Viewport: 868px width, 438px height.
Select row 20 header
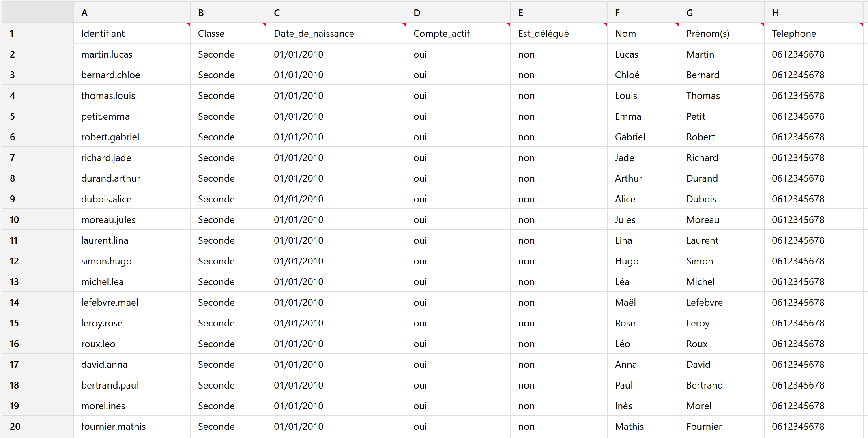pos(38,426)
